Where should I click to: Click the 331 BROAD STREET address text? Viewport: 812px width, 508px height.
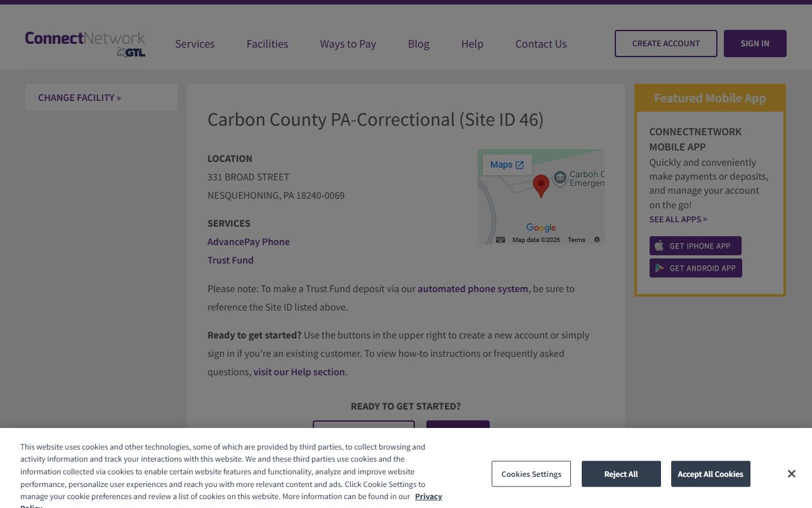(x=248, y=177)
